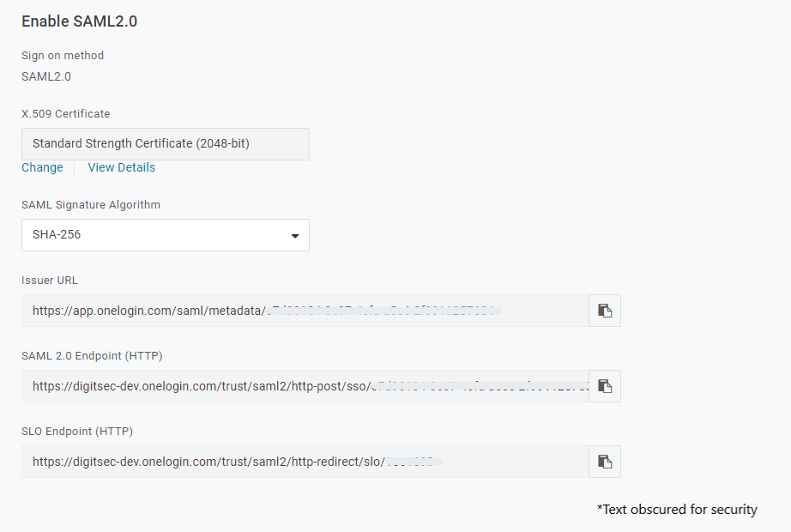The width and height of the screenshot is (791, 532).
Task: Click the Sign on method label
Action: (63, 55)
